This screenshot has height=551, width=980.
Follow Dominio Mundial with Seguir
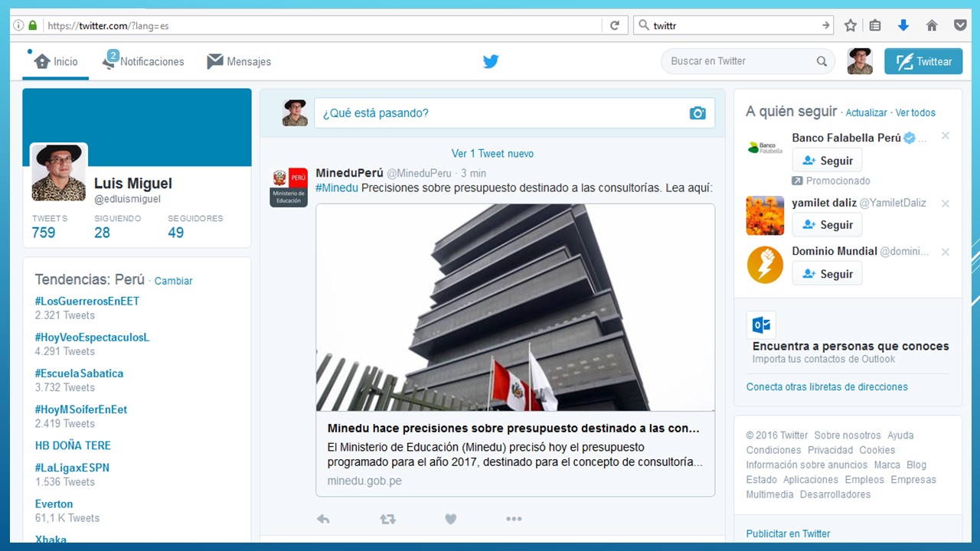tap(827, 274)
